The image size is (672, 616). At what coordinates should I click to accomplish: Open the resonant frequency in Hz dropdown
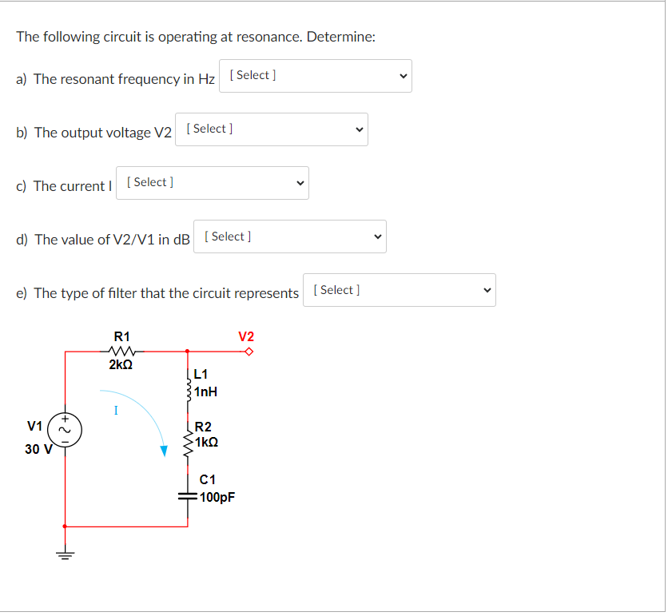tap(315, 75)
